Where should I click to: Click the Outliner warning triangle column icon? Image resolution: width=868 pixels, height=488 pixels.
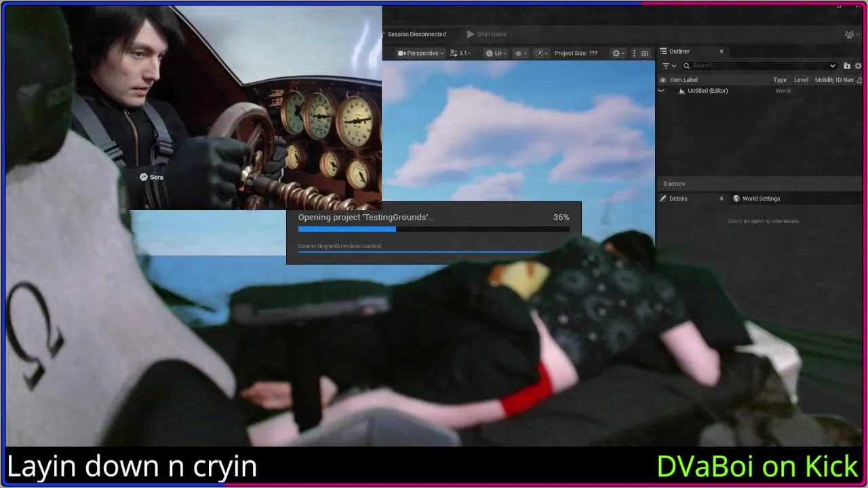coord(859,80)
